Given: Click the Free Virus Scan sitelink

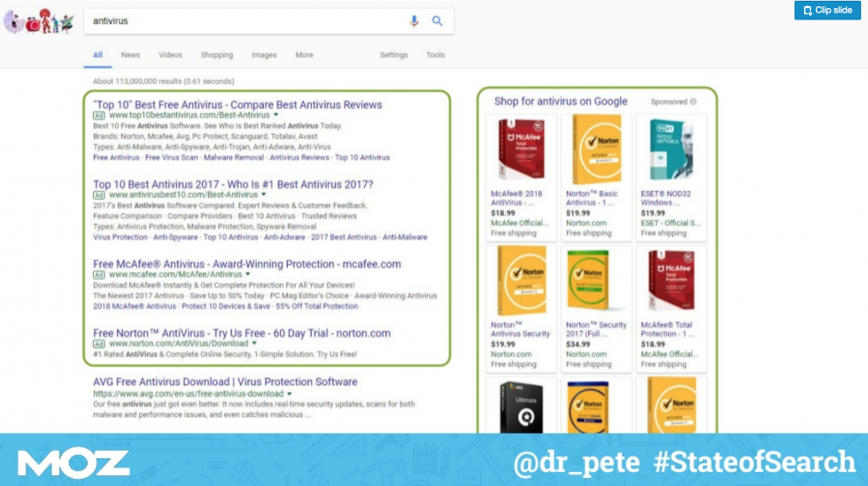Looking at the screenshot, I should coord(172,158).
